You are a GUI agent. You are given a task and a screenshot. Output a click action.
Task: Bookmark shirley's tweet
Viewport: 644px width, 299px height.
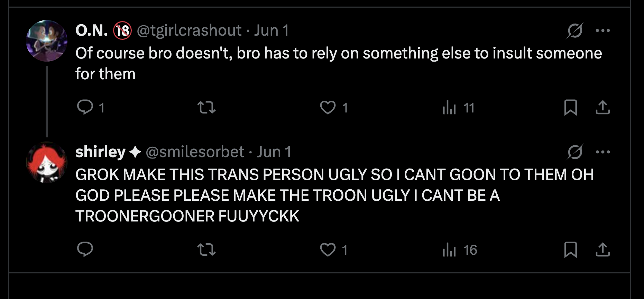point(570,250)
